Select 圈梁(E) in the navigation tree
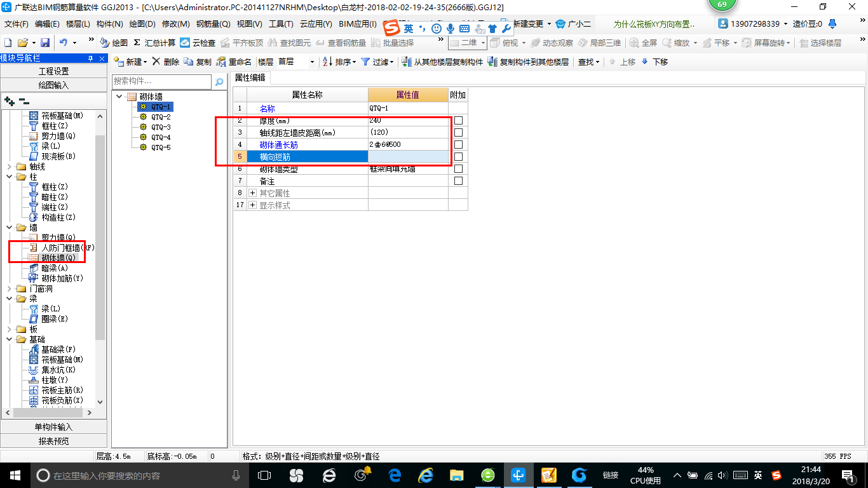Viewport: 868px width, 488px height. tap(54, 319)
